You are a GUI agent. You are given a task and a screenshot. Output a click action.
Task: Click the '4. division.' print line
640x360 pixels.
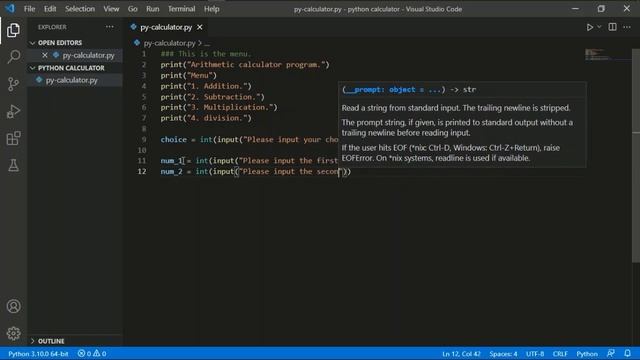tap(206, 118)
